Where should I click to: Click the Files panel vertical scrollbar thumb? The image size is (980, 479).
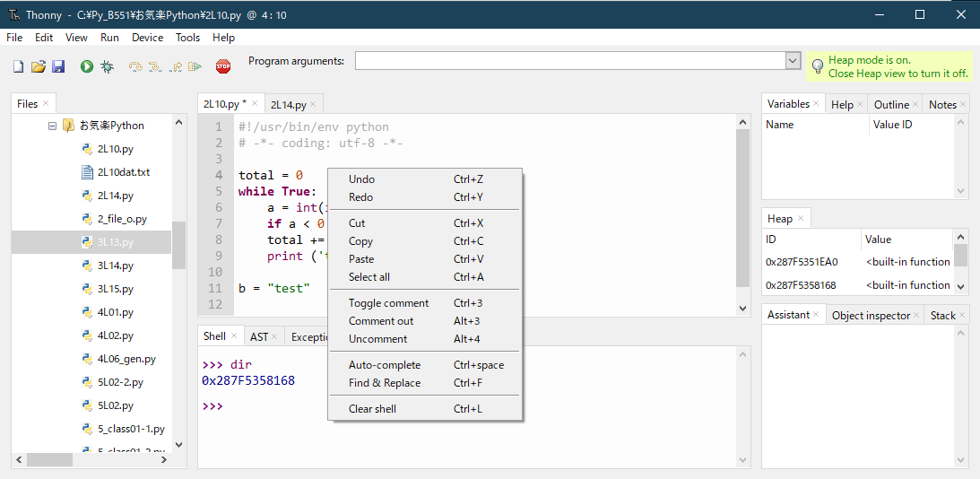point(178,245)
